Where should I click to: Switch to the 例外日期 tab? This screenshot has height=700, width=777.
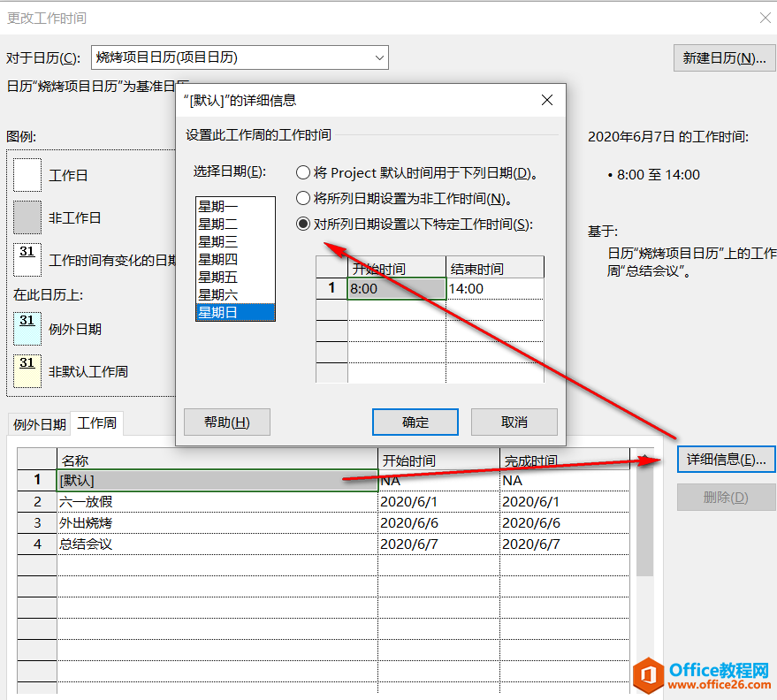[x=39, y=424]
